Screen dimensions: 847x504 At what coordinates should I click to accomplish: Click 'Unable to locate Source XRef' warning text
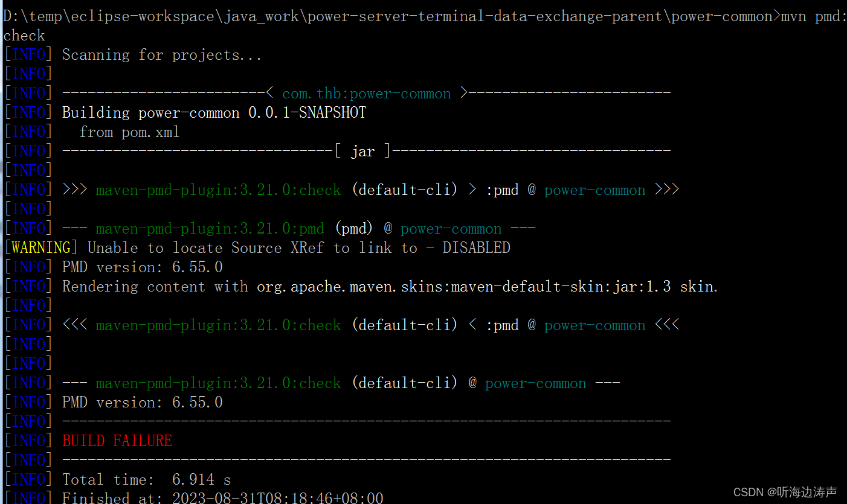click(x=205, y=248)
